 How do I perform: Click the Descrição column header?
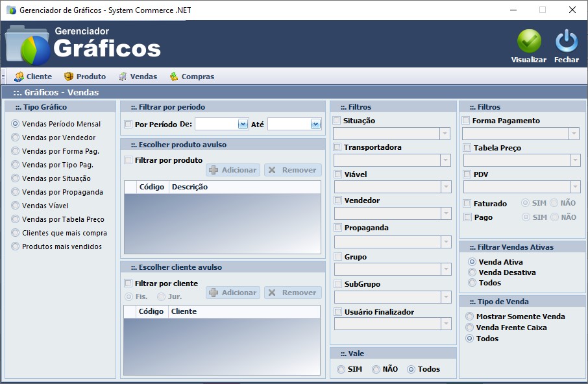189,187
